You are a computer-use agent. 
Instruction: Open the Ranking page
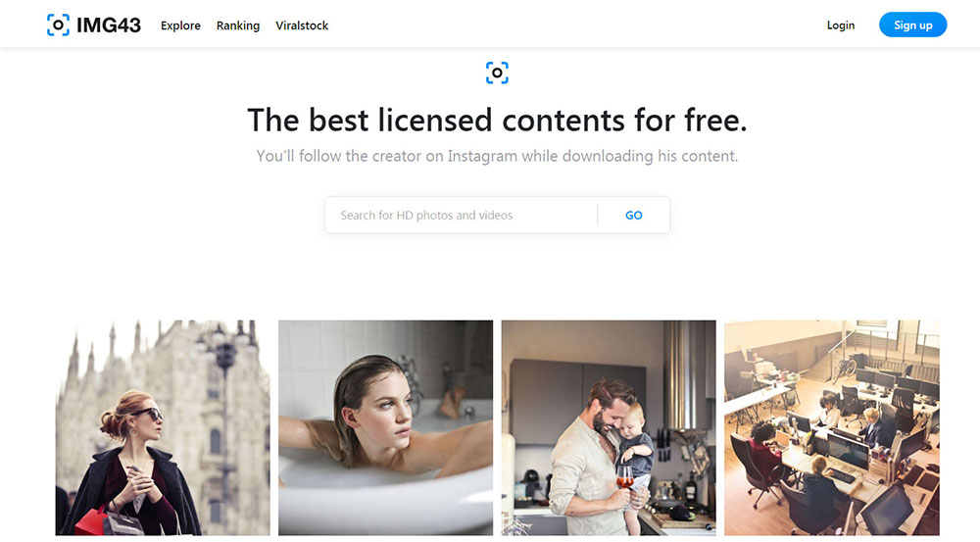point(238,25)
